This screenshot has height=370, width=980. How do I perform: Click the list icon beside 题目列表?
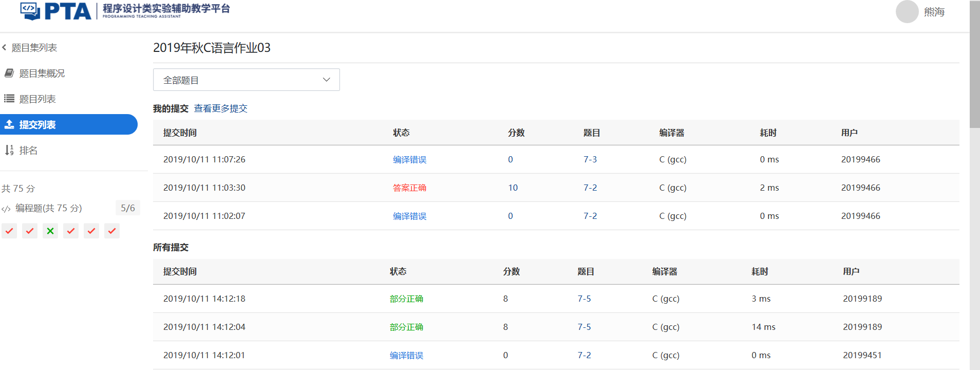[9, 98]
